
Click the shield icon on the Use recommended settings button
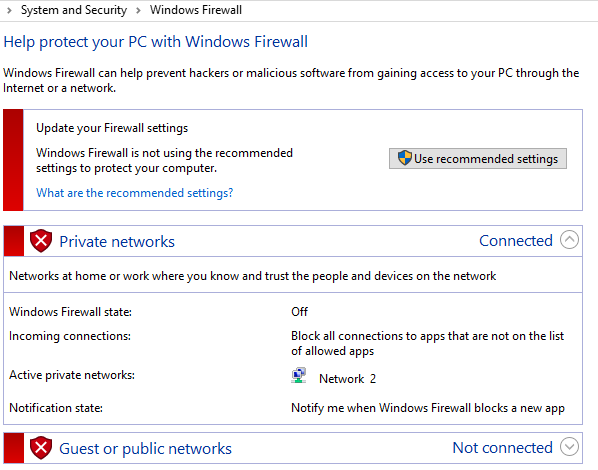(405, 158)
